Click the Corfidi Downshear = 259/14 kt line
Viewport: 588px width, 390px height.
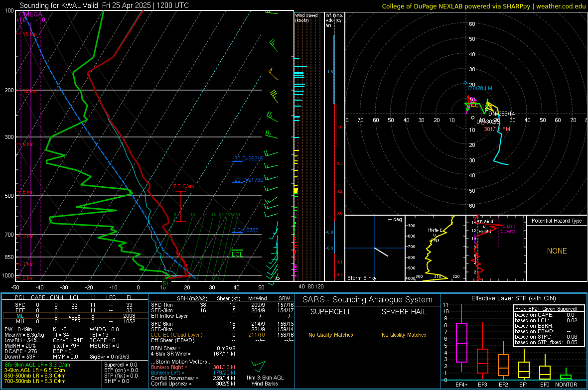pyautogui.click(x=193, y=379)
